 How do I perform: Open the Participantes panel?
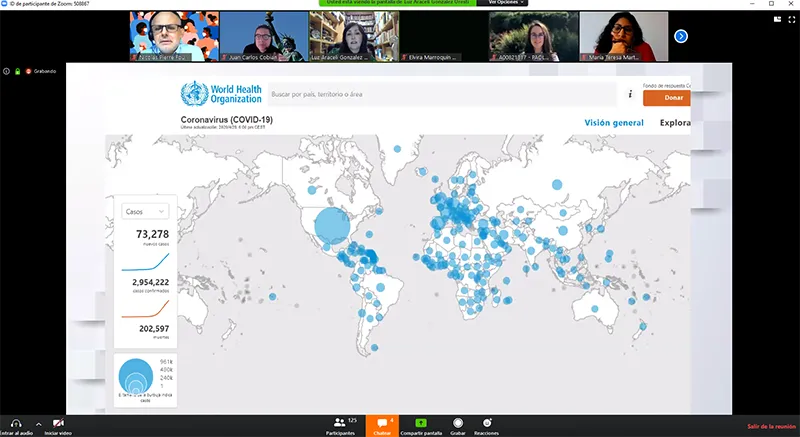pyautogui.click(x=340, y=426)
